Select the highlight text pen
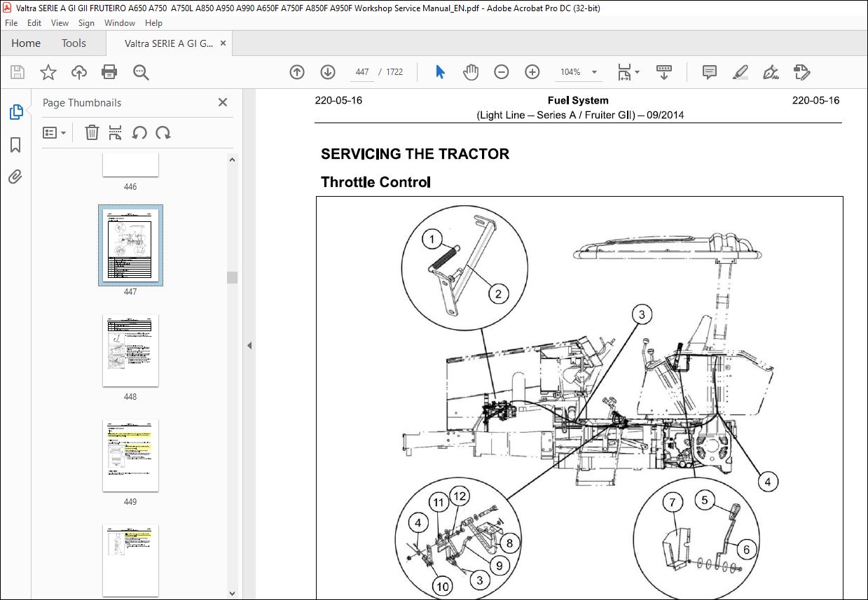 tap(740, 72)
